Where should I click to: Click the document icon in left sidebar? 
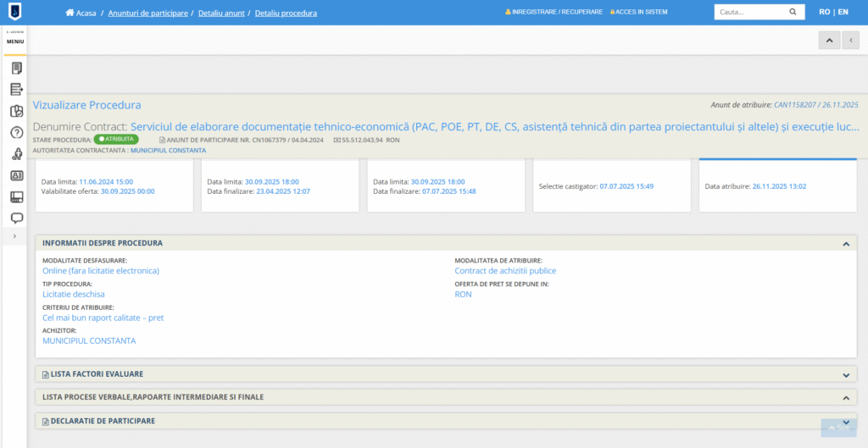pyautogui.click(x=16, y=68)
